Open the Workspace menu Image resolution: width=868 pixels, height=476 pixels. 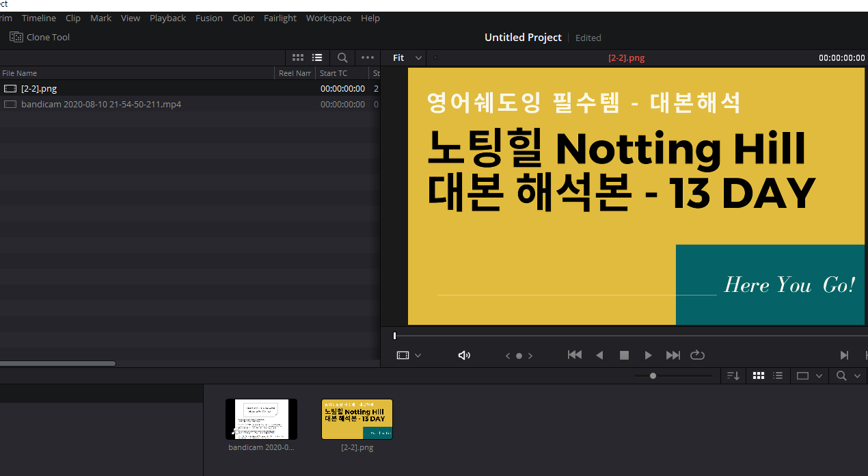click(329, 18)
